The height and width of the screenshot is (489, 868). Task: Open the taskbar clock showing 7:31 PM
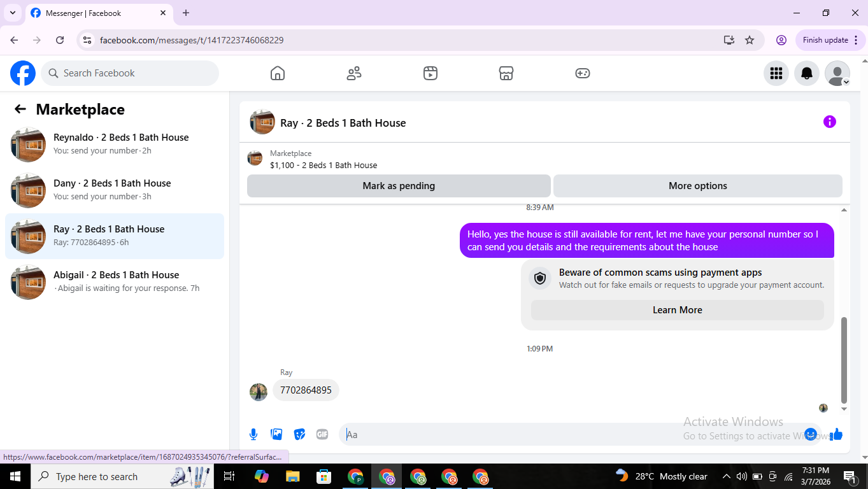(815, 476)
